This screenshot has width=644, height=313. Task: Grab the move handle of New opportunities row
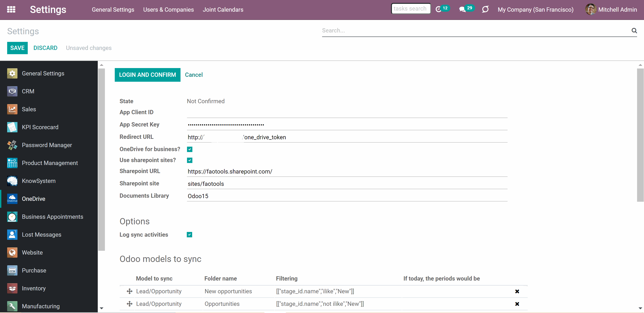(x=130, y=291)
